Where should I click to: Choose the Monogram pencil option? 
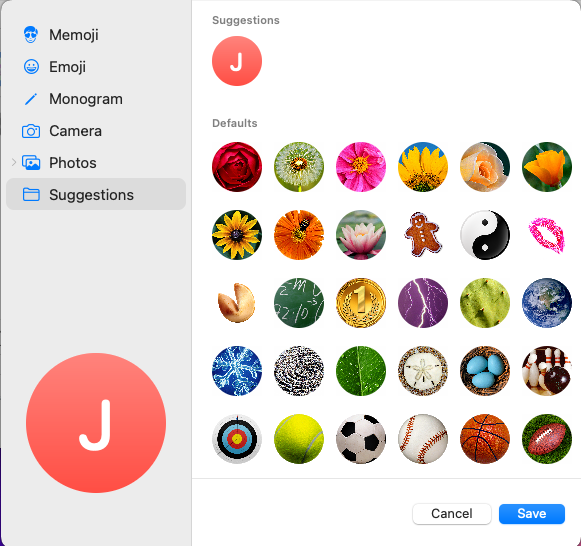[96, 99]
